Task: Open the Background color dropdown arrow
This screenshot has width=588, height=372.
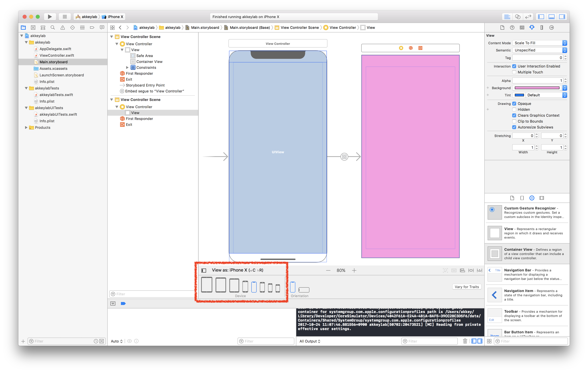Action: 565,88
